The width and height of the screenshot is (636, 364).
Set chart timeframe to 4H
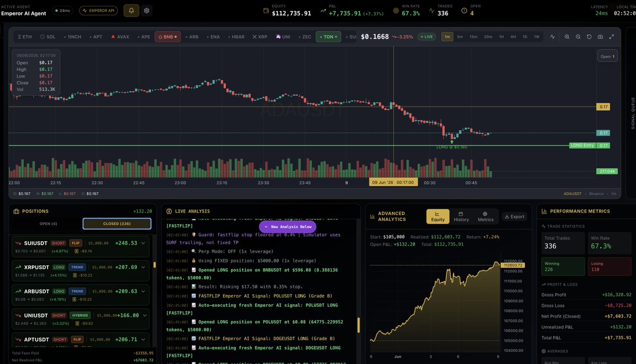tap(513, 37)
